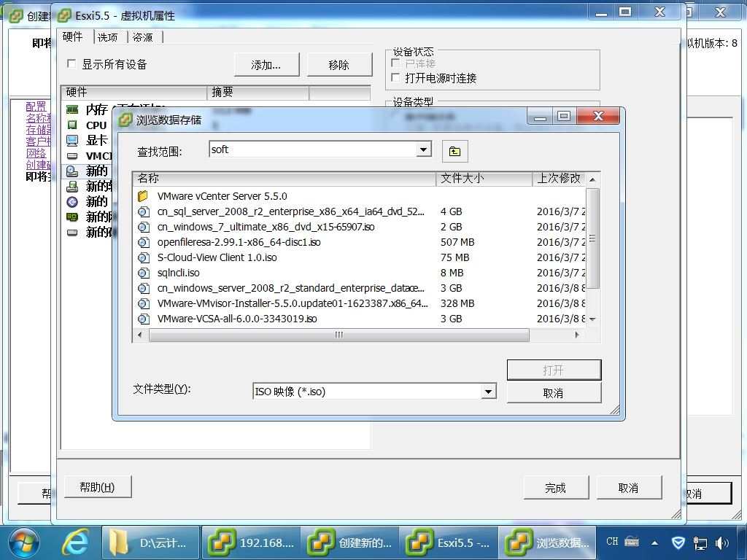Select the VMware-VCSA-all ISO icon

point(144,319)
